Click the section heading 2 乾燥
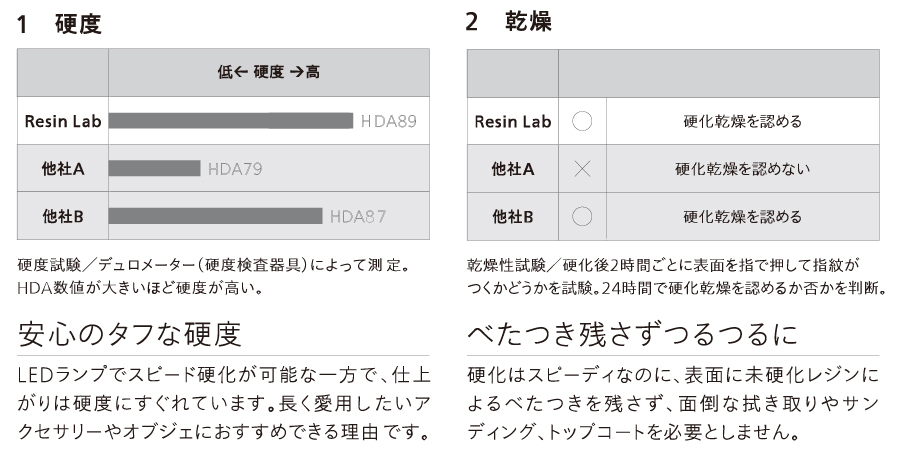 [509, 22]
